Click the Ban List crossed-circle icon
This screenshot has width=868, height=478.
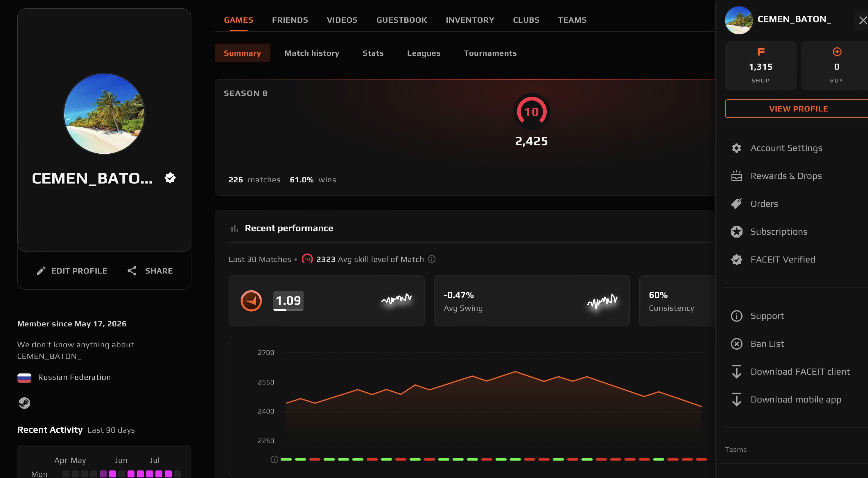tap(736, 344)
